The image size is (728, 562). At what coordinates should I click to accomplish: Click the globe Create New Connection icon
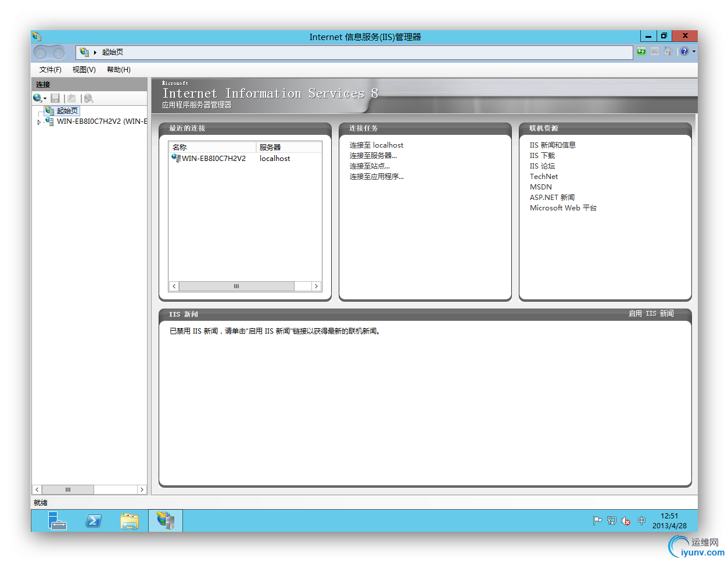(x=37, y=98)
